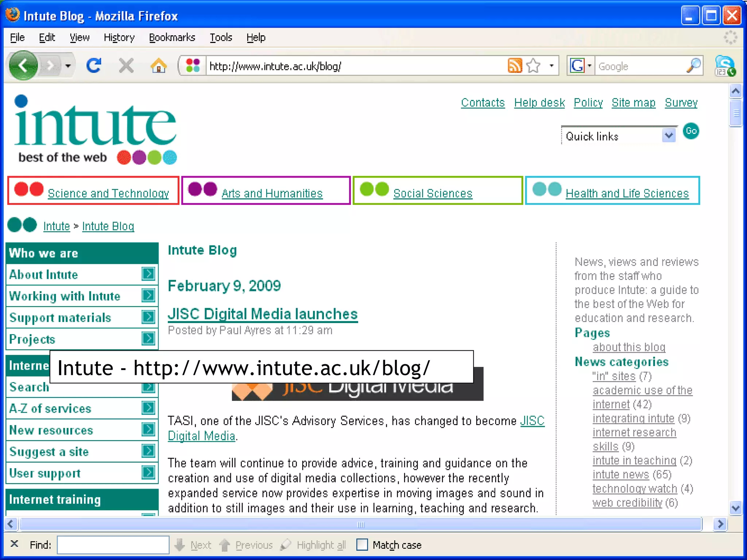Expand the Working with Intute arrow
The image size is (747, 560).
click(148, 295)
